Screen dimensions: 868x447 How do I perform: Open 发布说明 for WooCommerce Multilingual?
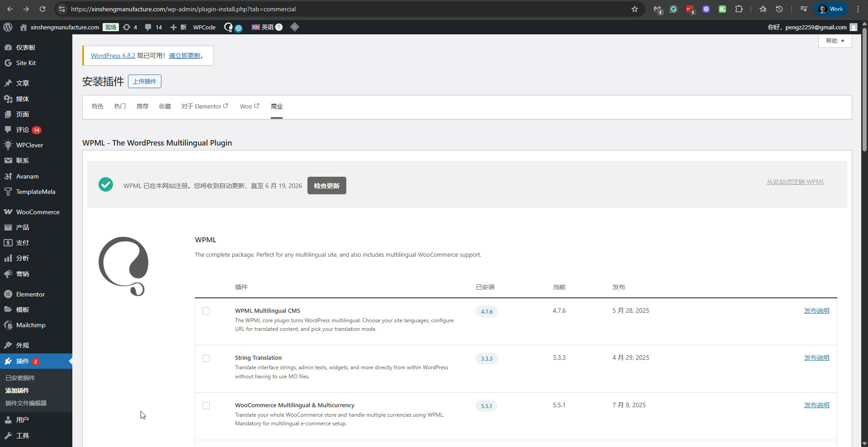816,405
